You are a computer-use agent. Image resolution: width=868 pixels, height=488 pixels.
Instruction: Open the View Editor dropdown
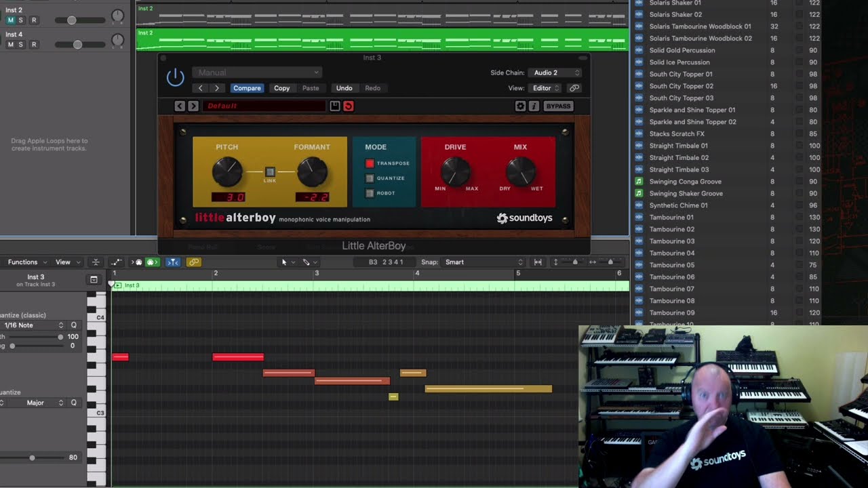pyautogui.click(x=545, y=88)
